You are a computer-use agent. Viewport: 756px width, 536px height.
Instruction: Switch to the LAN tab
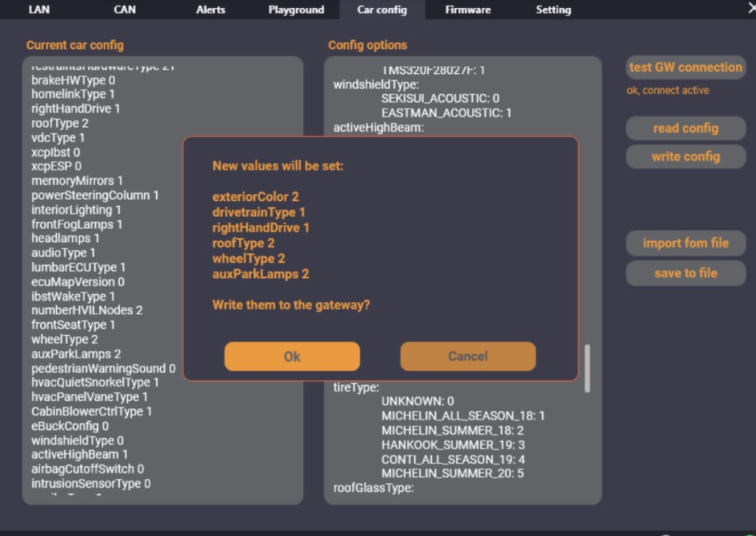(39, 10)
